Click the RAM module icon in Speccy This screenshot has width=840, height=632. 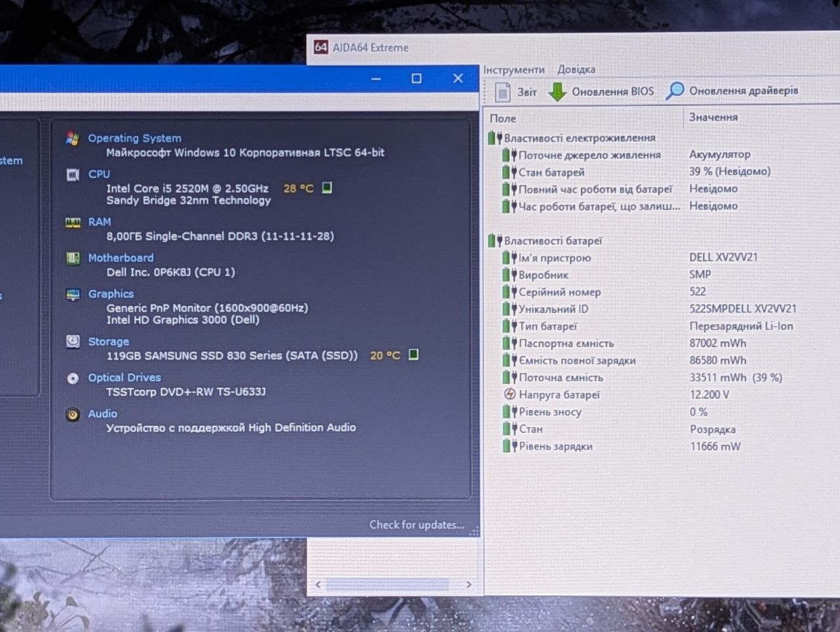click(73, 222)
